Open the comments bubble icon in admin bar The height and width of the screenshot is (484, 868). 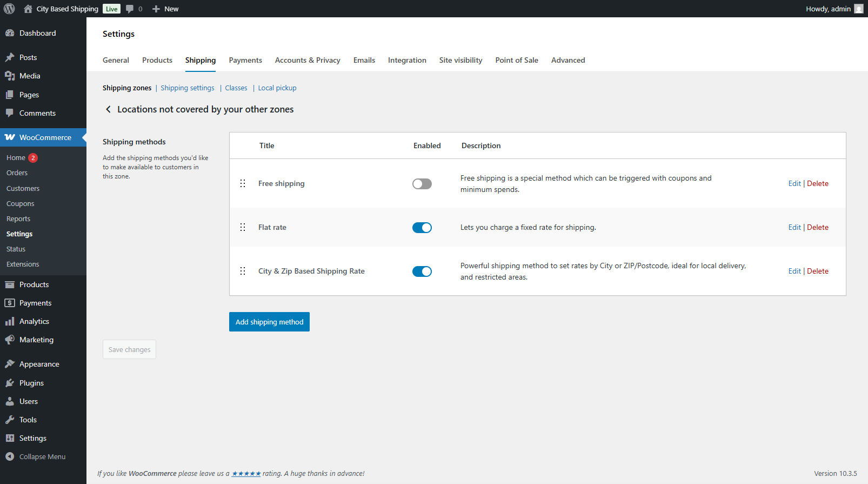130,9
